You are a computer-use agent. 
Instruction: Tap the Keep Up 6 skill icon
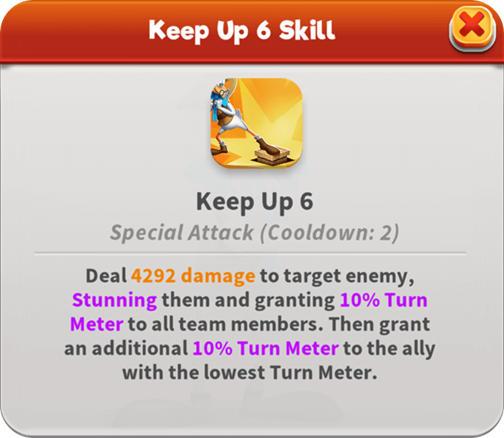[257, 123]
